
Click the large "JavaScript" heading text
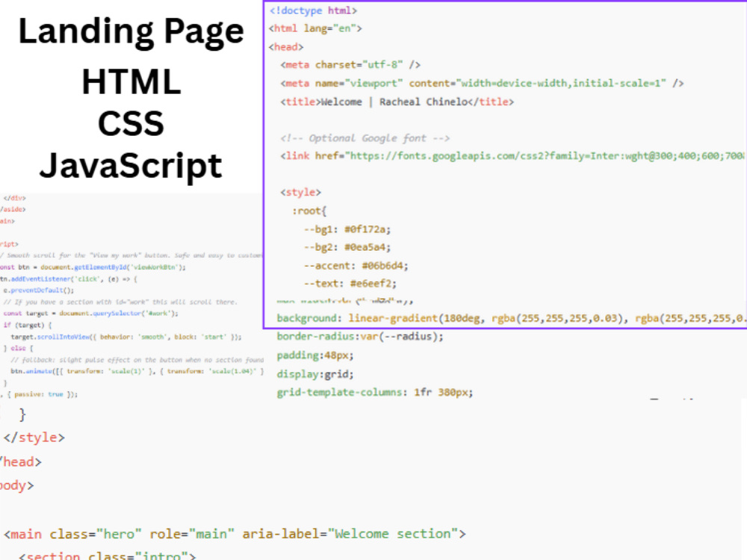pyautogui.click(x=131, y=167)
